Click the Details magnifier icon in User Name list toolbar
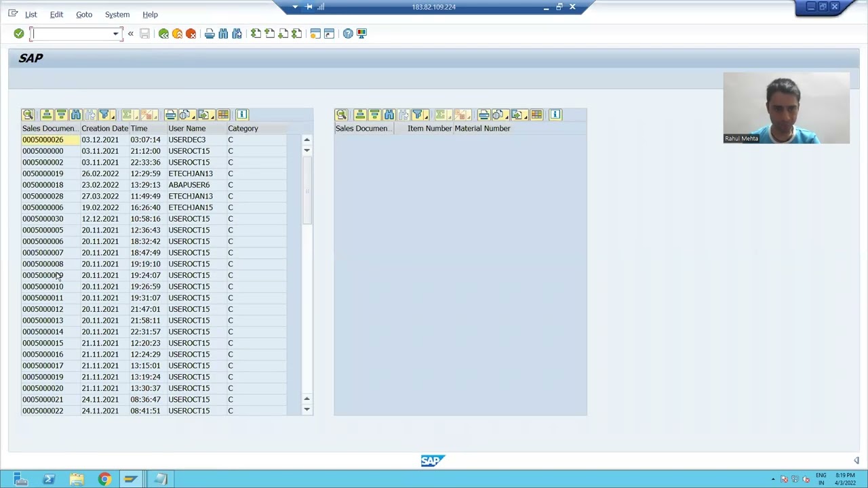This screenshot has width=868, height=488. (28, 115)
